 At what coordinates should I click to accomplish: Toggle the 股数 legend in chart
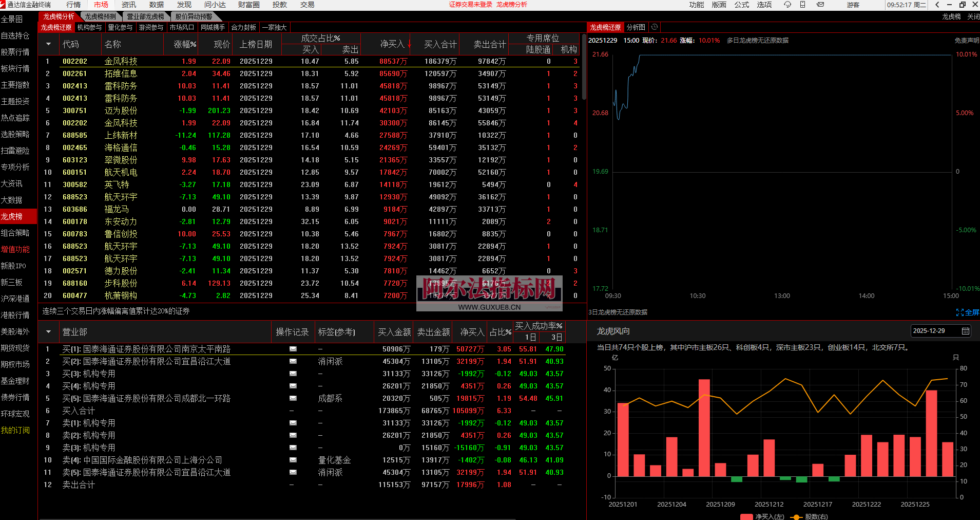tap(810, 516)
